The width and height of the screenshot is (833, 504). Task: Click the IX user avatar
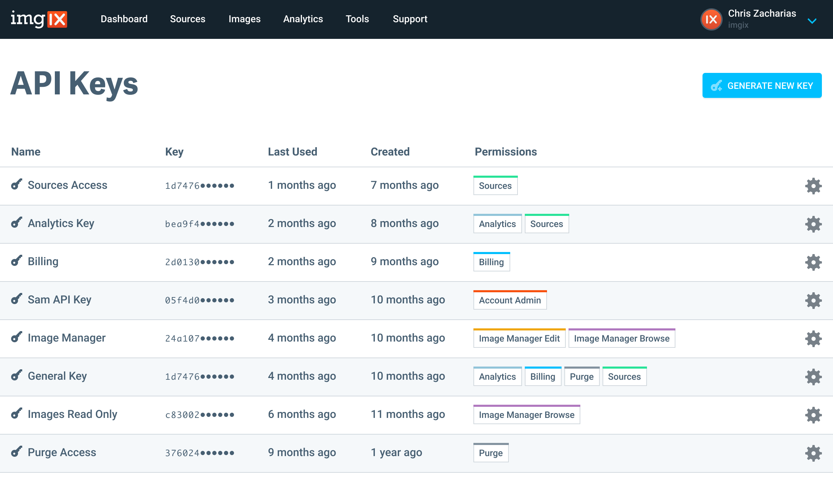click(712, 20)
